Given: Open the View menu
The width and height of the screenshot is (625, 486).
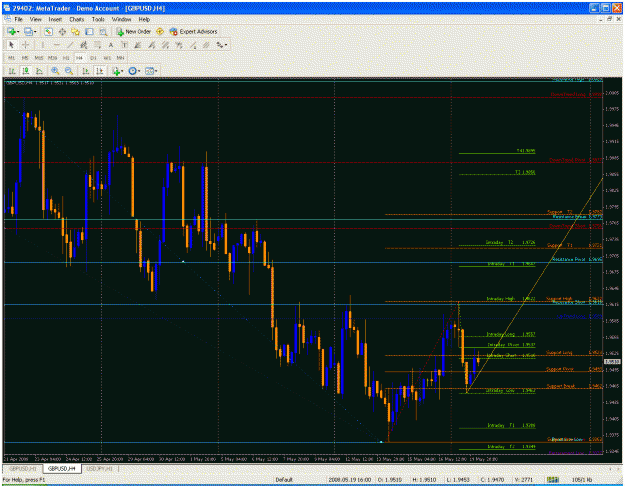Looking at the screenshot, I should click(35, 19).
